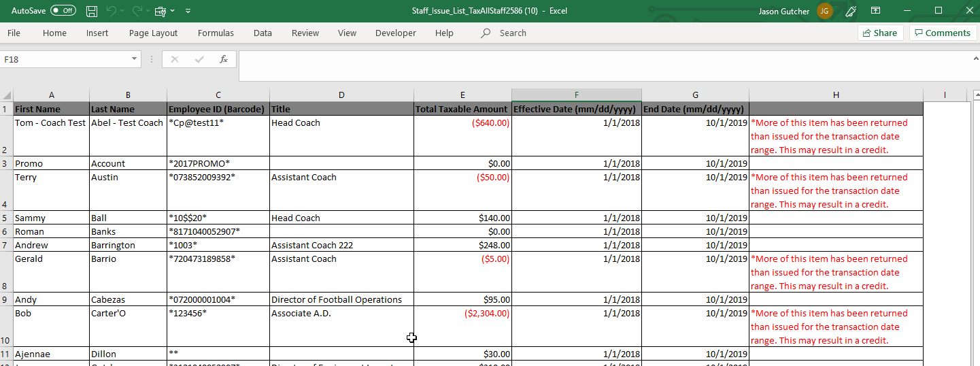Switch to the Insert tab
The width and height of the screenshot is (980, 366).
pos(97,33)
